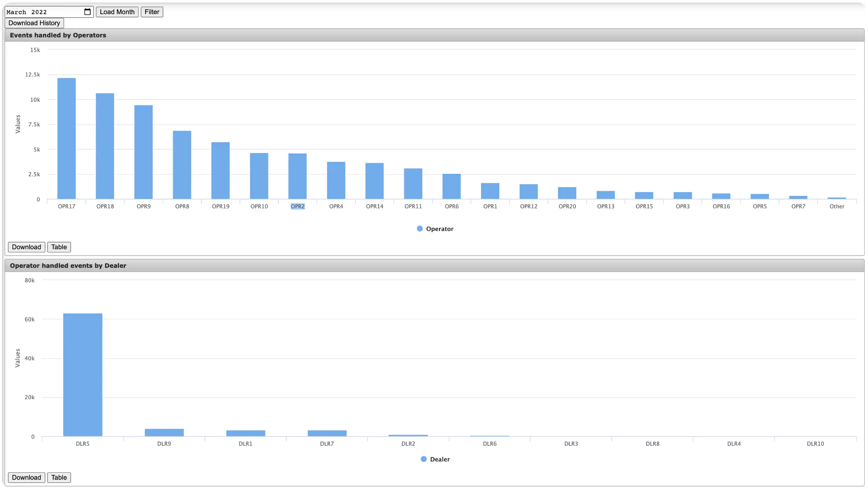Select the OPR8 bar
This screenshot has width=868, height=489.
click(x=182, y=165)
